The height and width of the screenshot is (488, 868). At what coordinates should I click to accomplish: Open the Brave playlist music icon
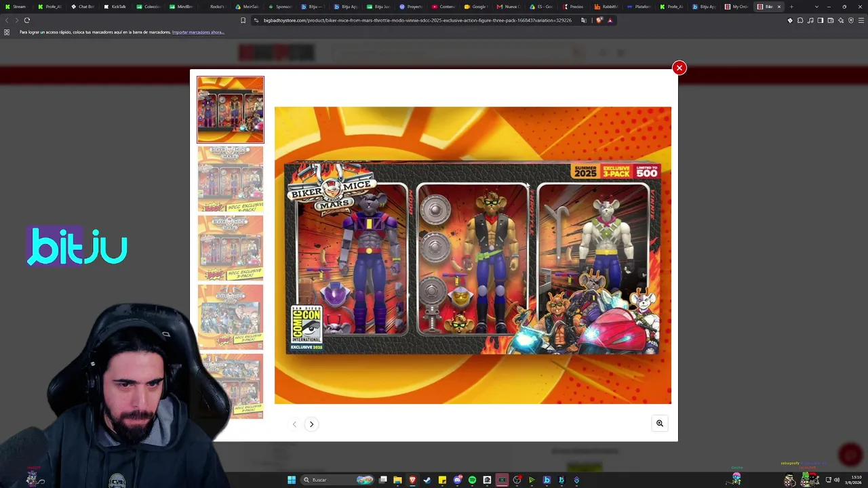click(x=810, y=20)
